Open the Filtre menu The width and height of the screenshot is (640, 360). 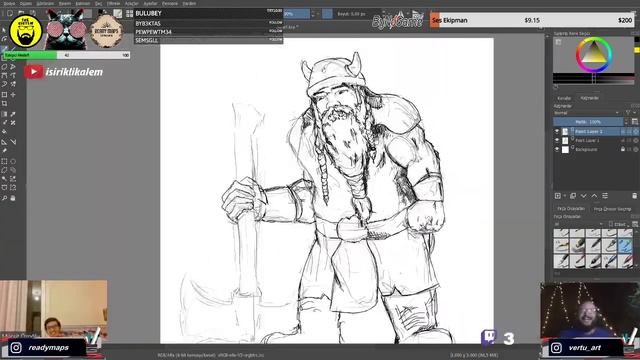tap(113, 3)
